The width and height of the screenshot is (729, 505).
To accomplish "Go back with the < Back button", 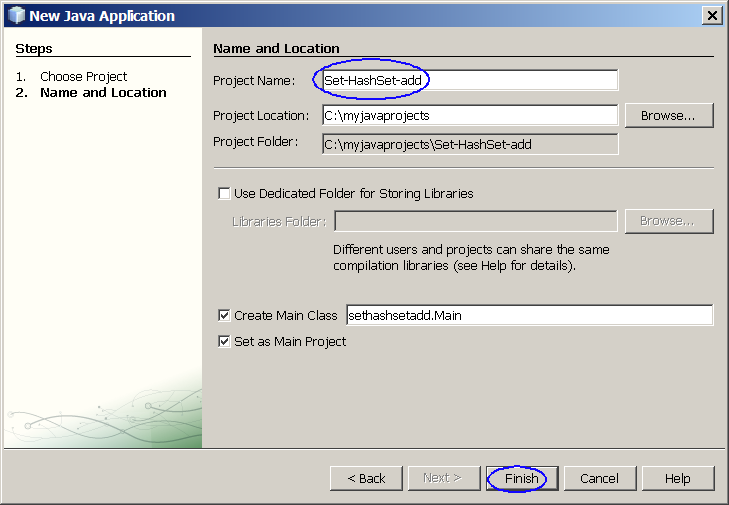I will point(366,478).
